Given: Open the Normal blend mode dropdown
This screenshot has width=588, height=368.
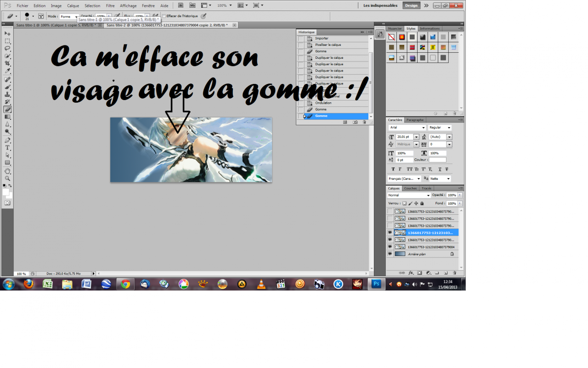Looking at the screenshot, I should point(409,195).
